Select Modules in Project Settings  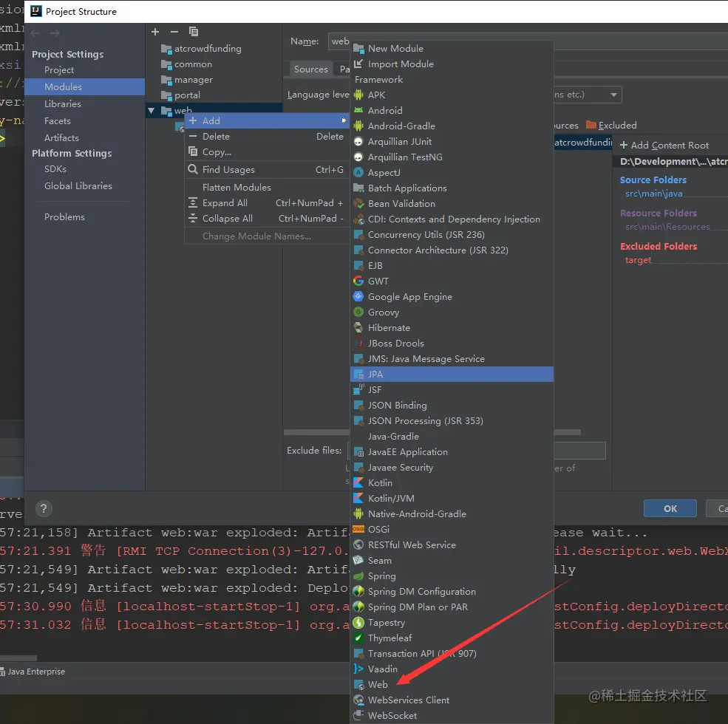84,86
